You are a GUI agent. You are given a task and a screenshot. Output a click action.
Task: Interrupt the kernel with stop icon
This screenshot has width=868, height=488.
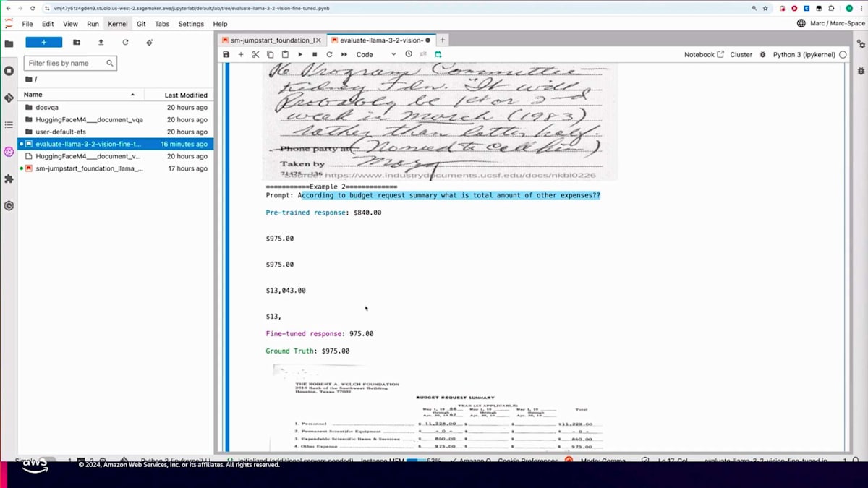pos(315,54)
